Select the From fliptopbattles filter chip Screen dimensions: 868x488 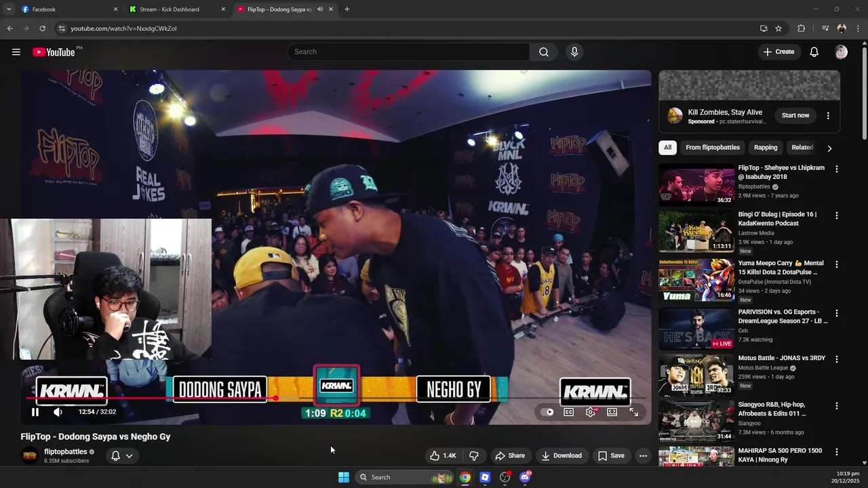[713, 148]
